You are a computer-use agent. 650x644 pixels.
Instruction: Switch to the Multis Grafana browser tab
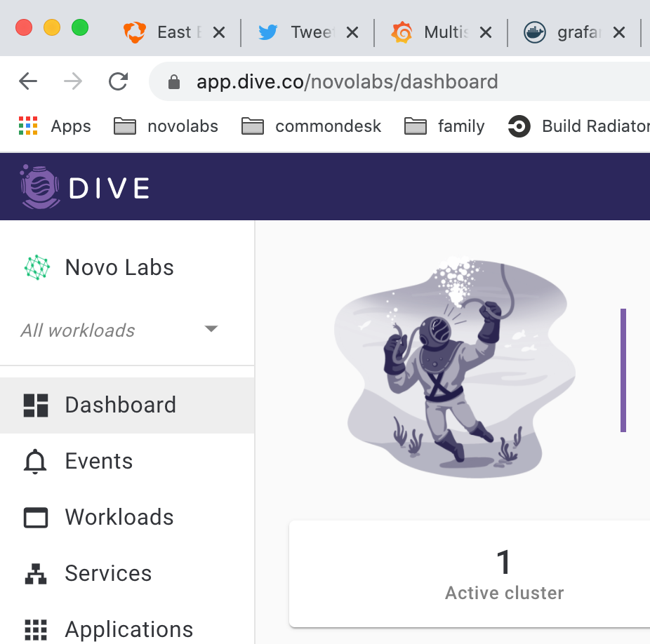(441, 32)
